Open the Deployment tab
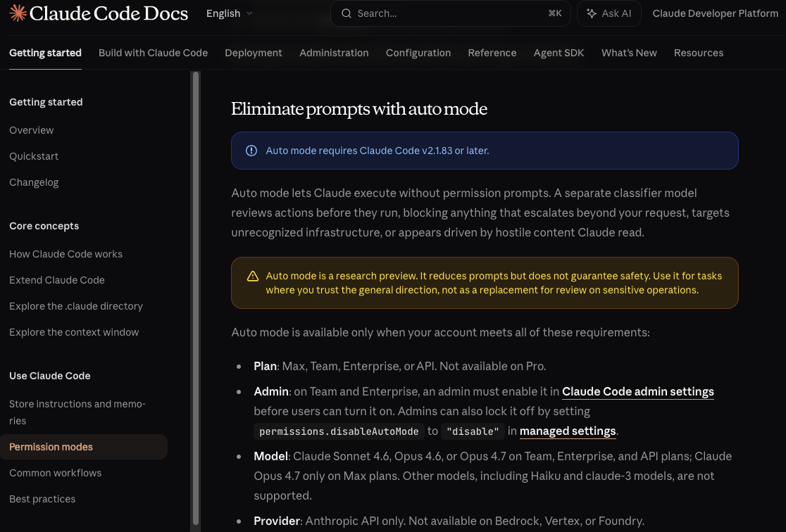Image resolution: width=786 pixels, height=532 pixels. pos(253,53)
